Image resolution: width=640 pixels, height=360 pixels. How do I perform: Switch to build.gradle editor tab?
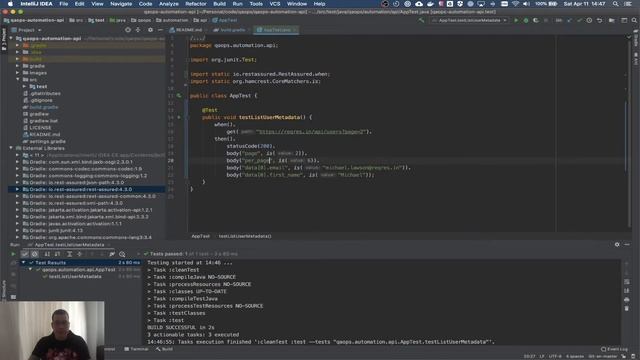point(231,30)
